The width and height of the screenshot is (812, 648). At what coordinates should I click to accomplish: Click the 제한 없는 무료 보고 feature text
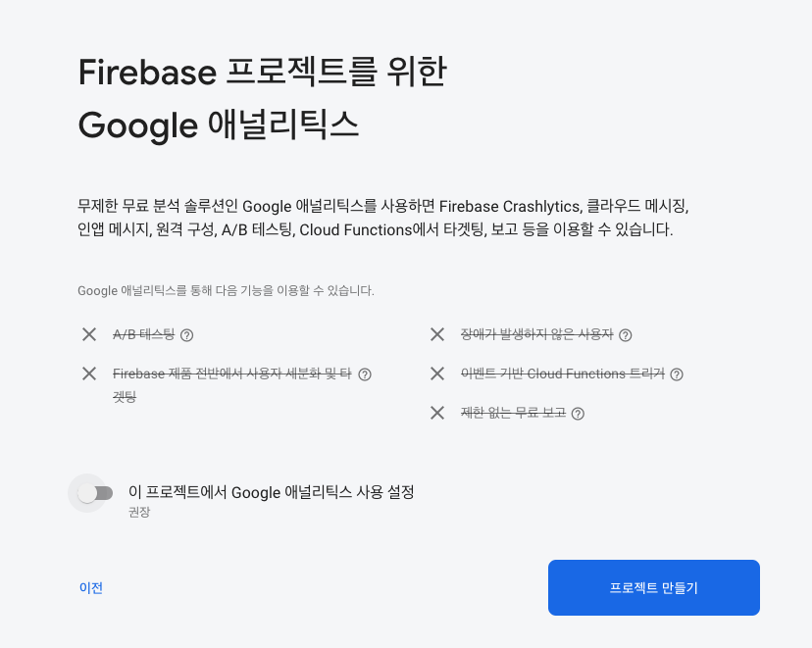click(513, 413)
